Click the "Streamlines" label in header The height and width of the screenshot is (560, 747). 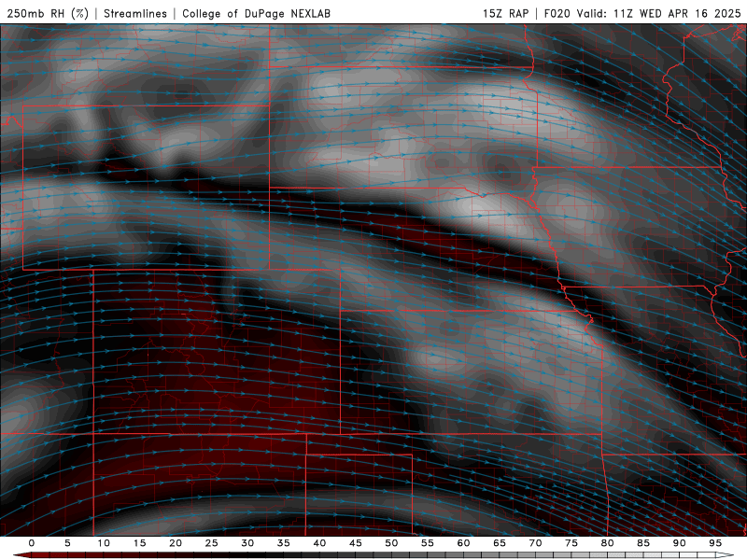135,13
